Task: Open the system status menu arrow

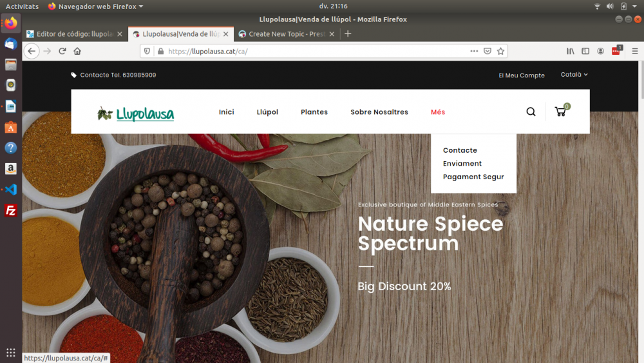Action: tap(634, 6)
